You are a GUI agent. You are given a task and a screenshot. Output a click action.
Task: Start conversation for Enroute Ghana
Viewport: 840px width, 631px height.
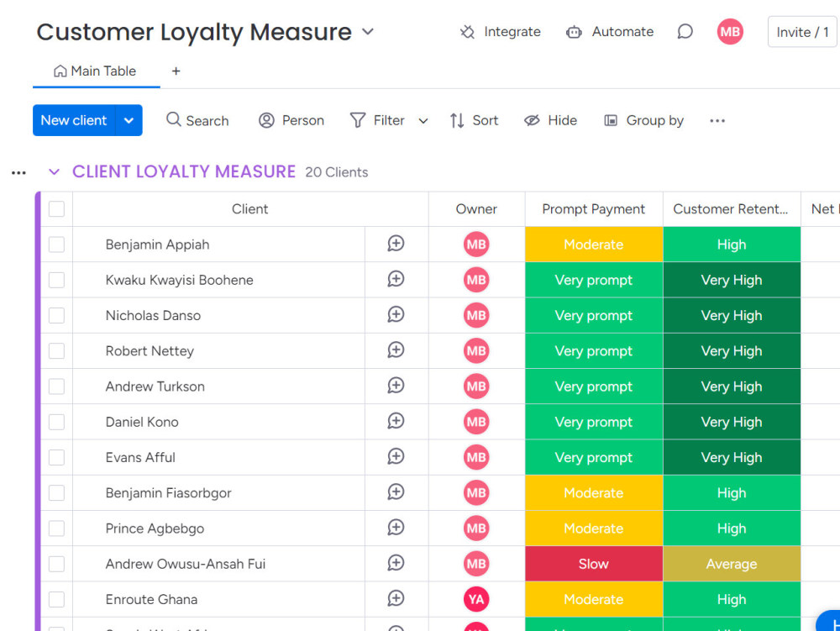396,598
